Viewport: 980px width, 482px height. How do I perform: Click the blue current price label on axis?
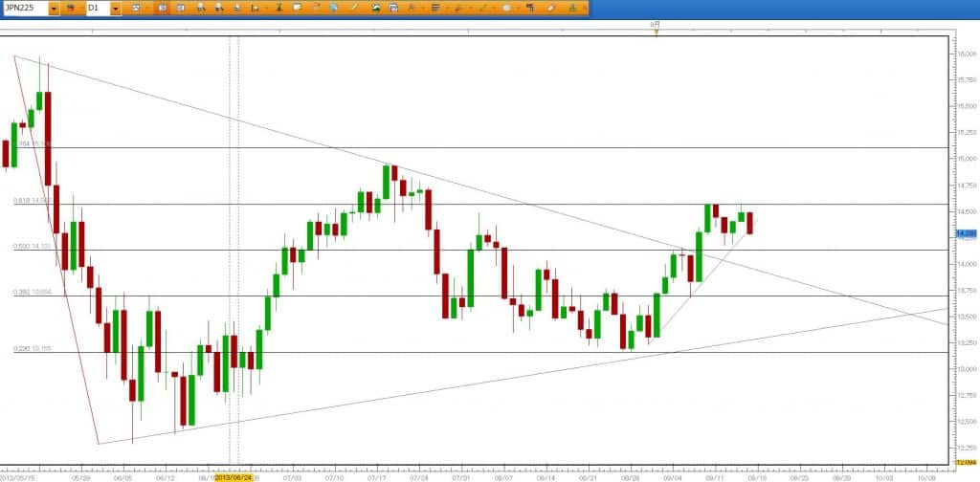click(x=965, y=232)
